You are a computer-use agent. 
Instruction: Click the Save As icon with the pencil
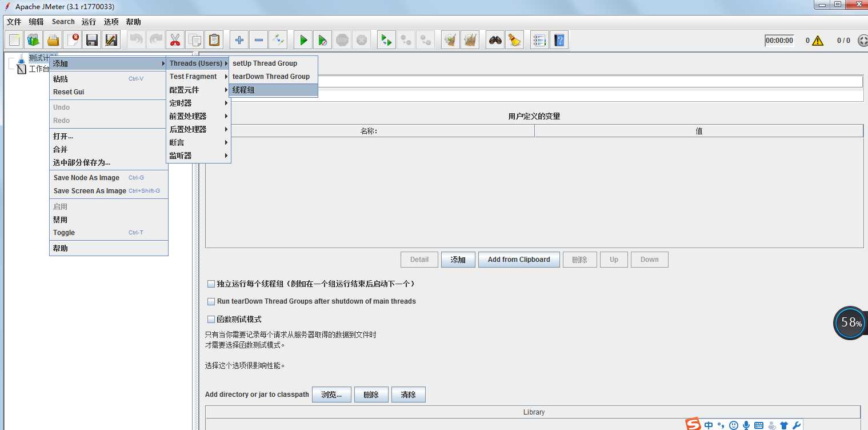[111, 40]
